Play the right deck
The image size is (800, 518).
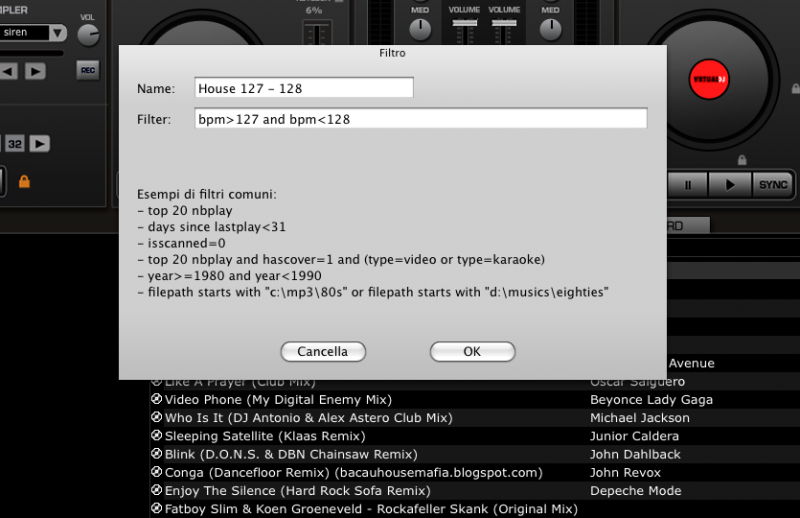[x=730, y=185]
